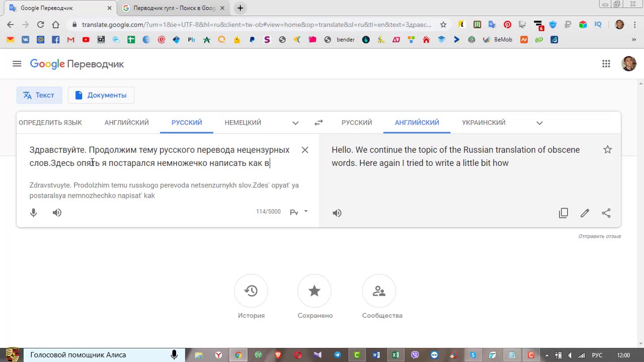This screenshot has height=362, width=644.
Task: Switch to Text translation mode
Action: (x=39, y=95)
